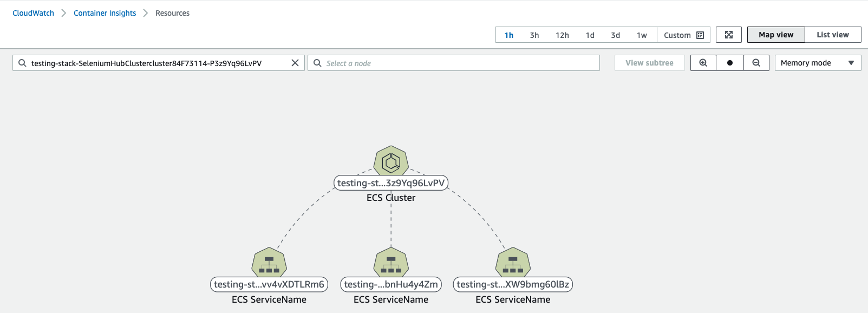Select the 12h time range
868x313 pixels.
[x=562, y=35]
